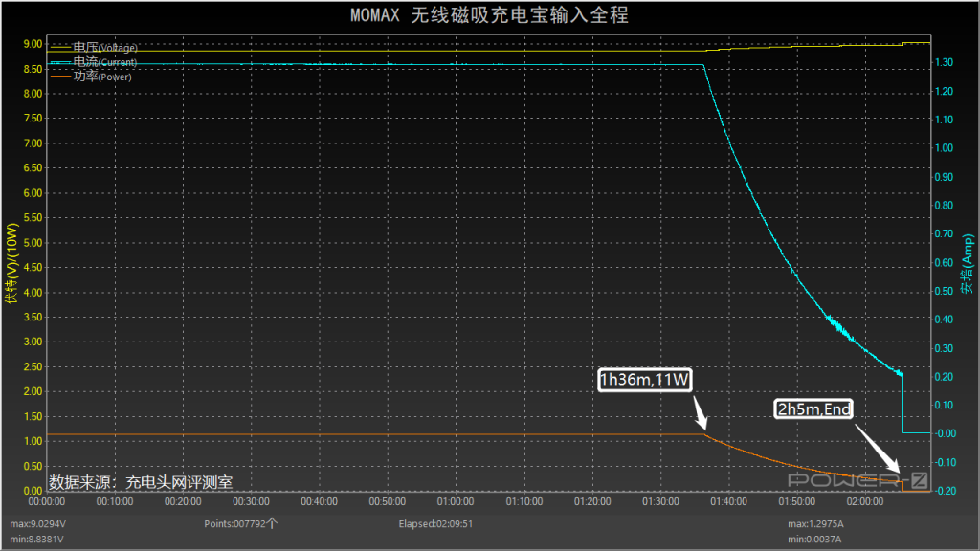Click the -0.20 current axis label
The width and height of the screenshot is (980, 551).
point(945,491)
